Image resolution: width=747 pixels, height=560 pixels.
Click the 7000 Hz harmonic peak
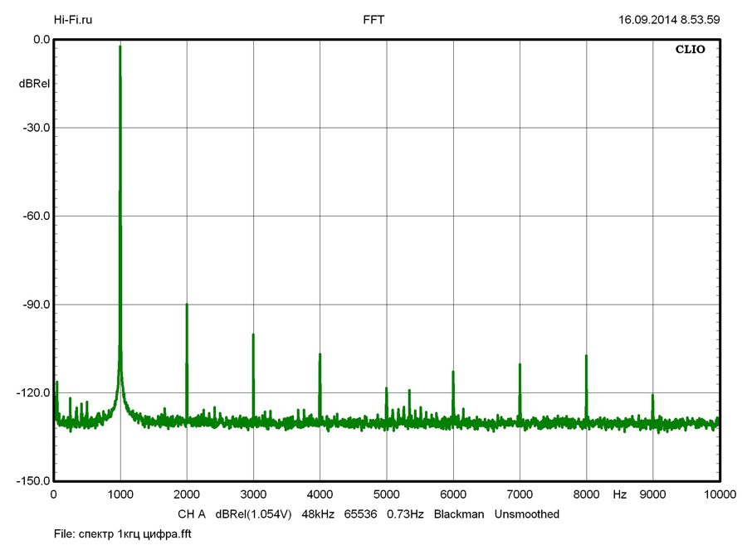tap(520, 365)
